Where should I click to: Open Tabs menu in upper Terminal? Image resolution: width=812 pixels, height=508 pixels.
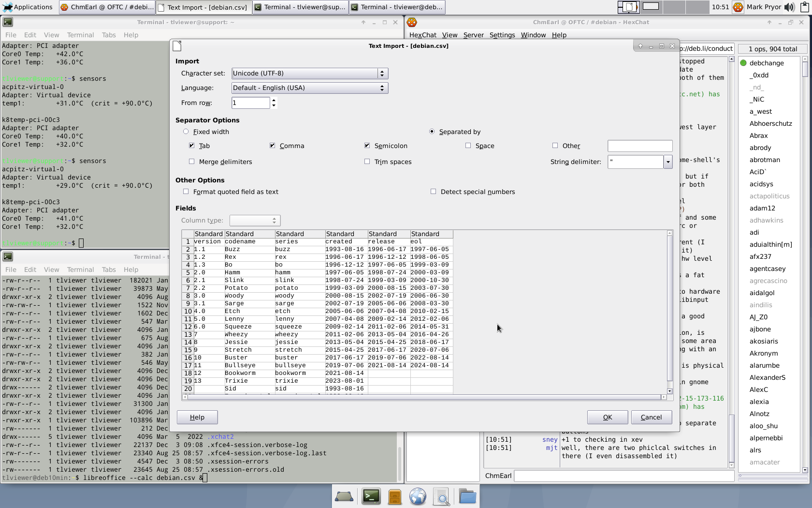(x=109, y=35)
